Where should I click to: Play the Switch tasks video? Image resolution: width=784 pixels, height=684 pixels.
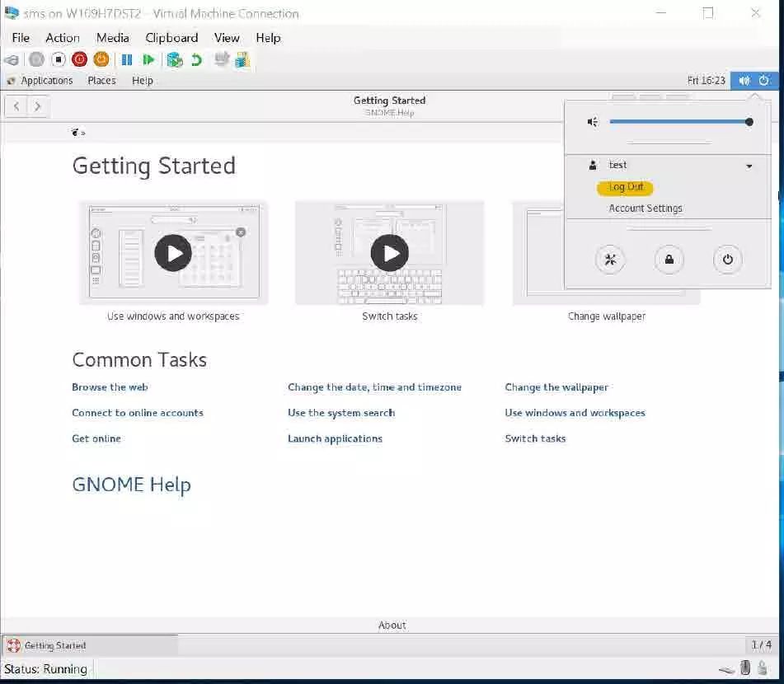[x=389, y=253]
